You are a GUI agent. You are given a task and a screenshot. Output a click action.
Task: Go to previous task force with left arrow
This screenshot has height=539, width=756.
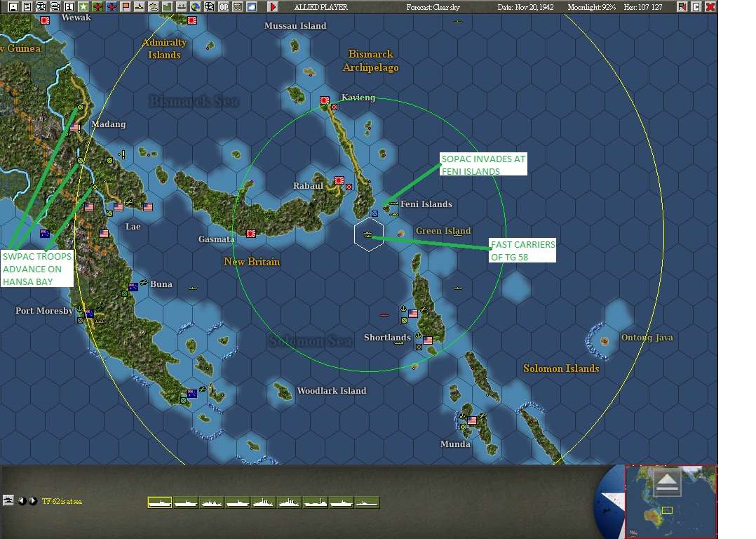(x=22, y=501)
